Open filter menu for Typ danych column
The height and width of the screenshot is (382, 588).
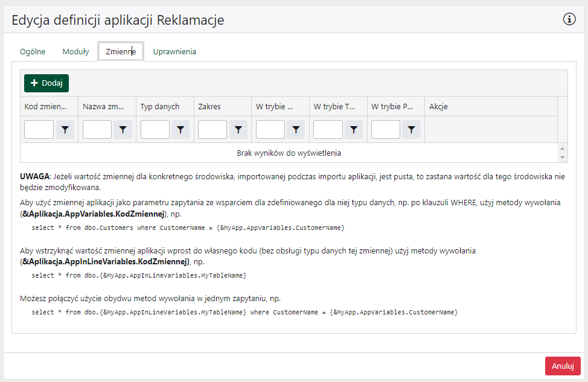181,129
